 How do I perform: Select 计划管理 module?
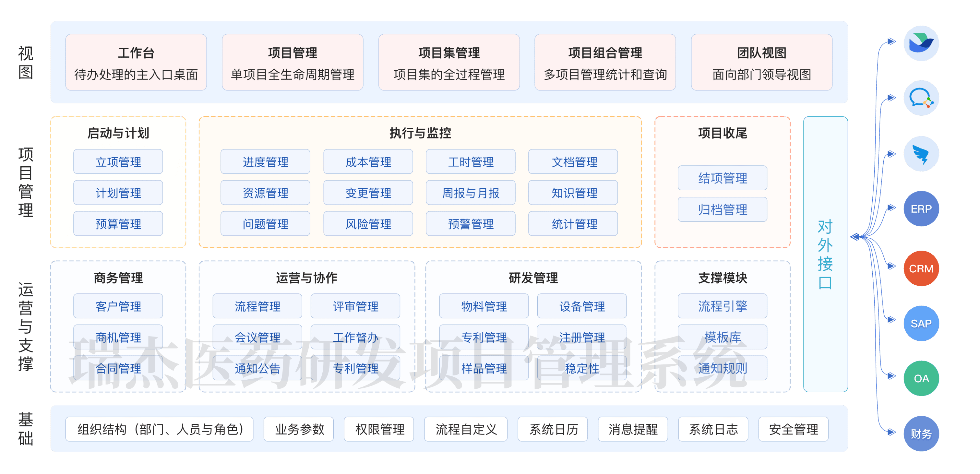point(118,193)
